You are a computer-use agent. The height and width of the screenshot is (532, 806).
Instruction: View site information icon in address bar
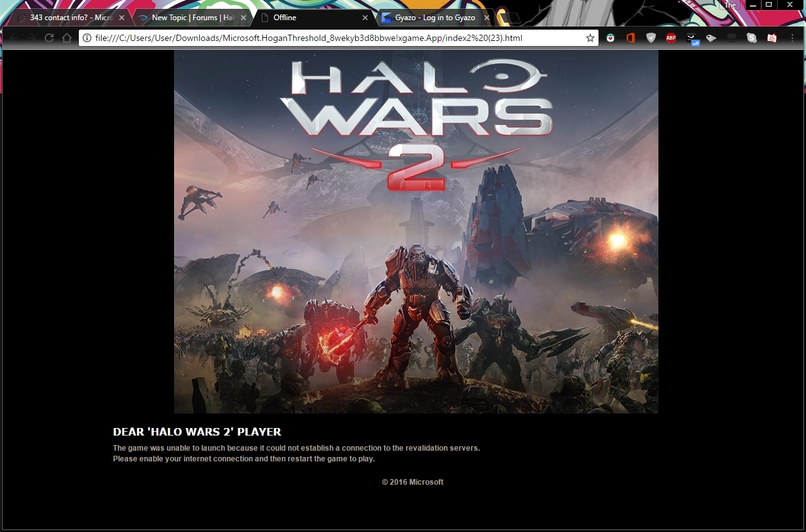[x=87, y=38]
